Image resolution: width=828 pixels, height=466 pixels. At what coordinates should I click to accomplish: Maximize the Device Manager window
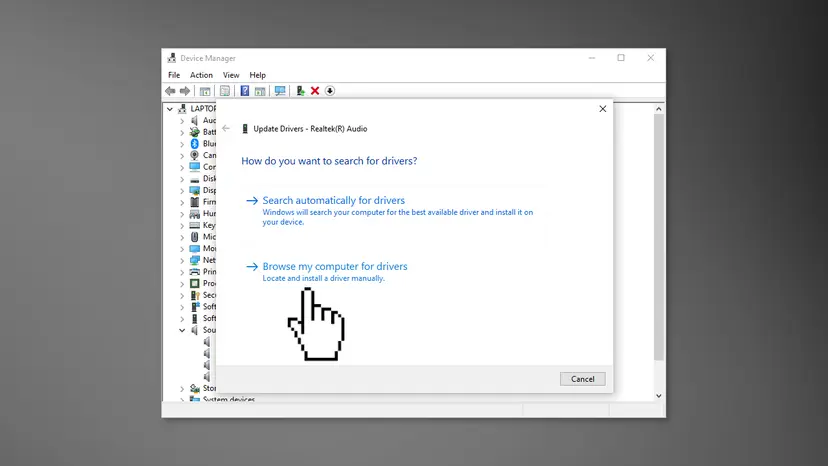tap(621, 58)
